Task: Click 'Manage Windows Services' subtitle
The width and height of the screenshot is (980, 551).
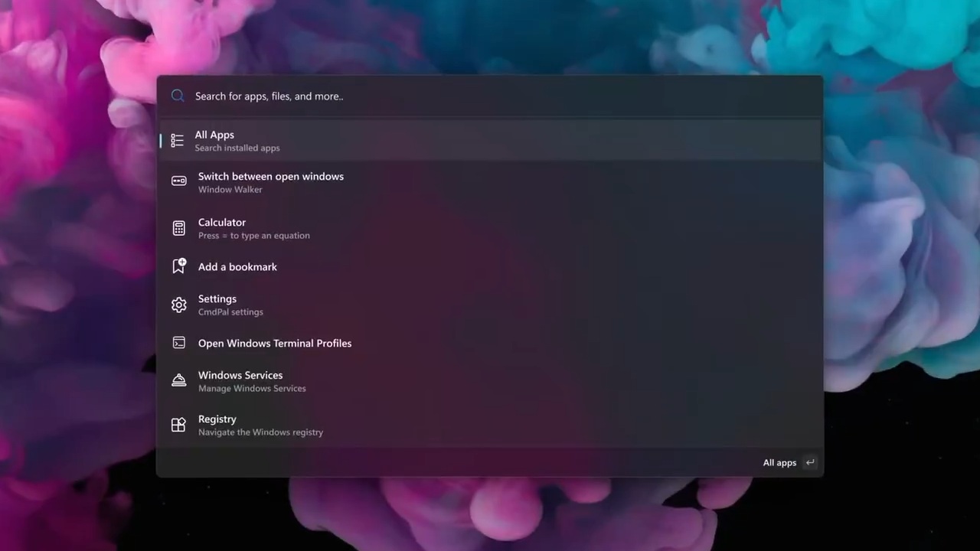Action: tap(252, 388)
